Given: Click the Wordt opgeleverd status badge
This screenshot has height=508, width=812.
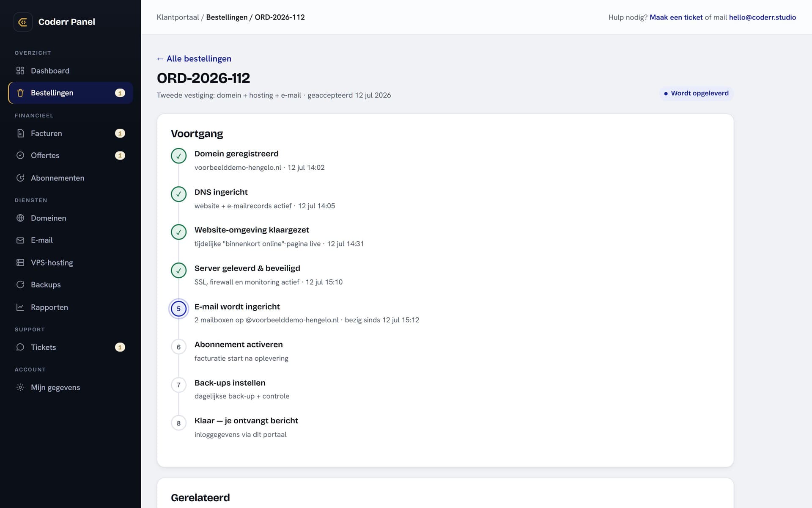Looking at the screenshot, I should point(696,93).
